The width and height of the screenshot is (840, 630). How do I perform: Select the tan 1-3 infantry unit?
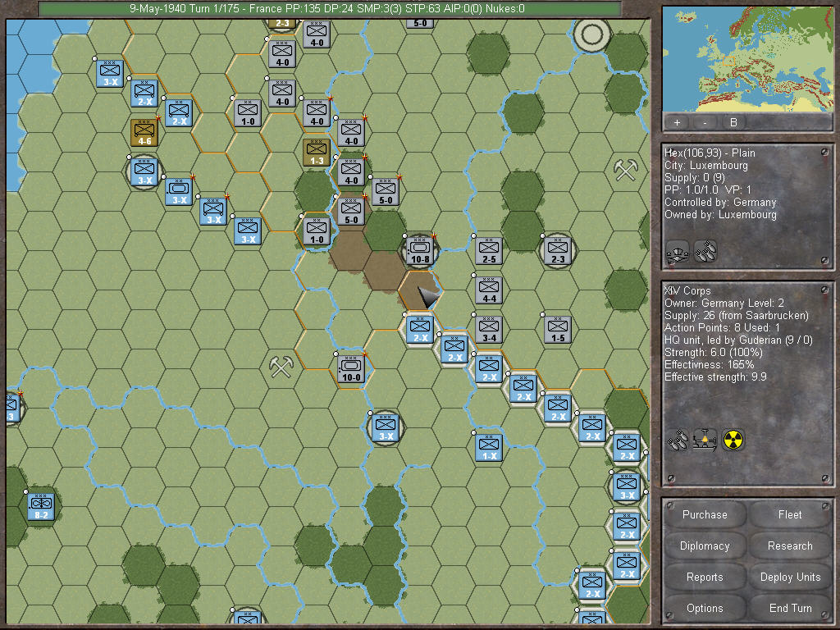click(317, 152)
